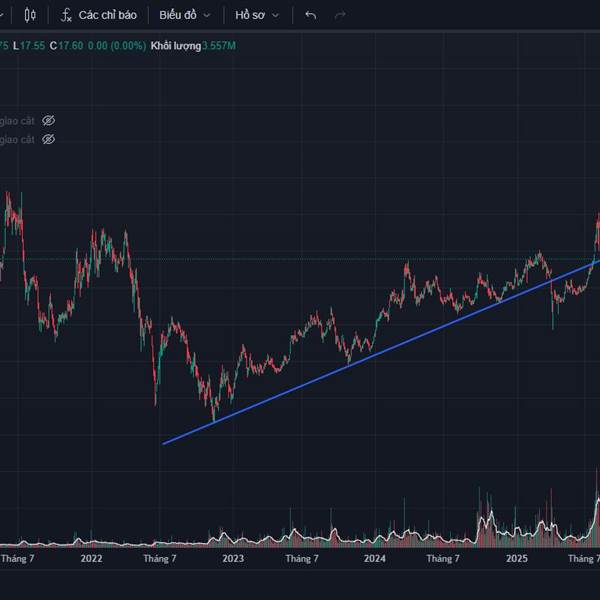This screenshot has width=600, height=600.
Task: Click the dotted horizontal price line
Action: pyautogui.click(x=300, y=260)
